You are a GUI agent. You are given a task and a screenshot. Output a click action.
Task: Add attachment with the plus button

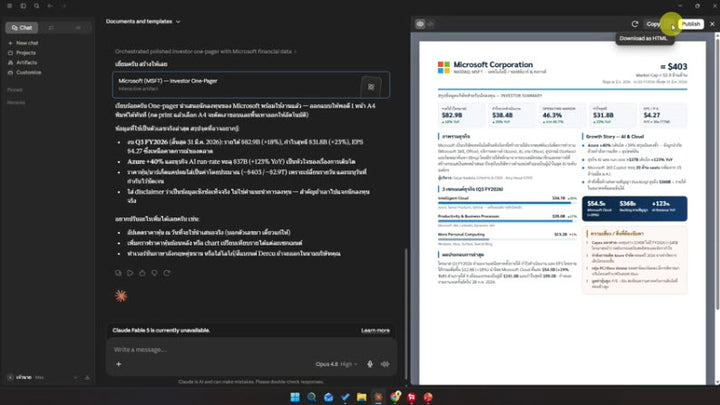click(x=118, y=364)
